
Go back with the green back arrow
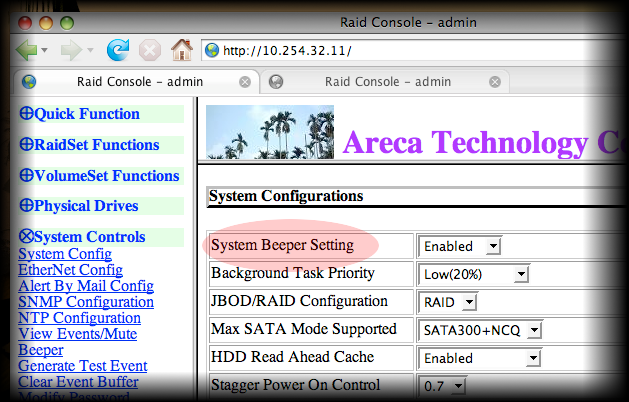click(x=26, y=51)
